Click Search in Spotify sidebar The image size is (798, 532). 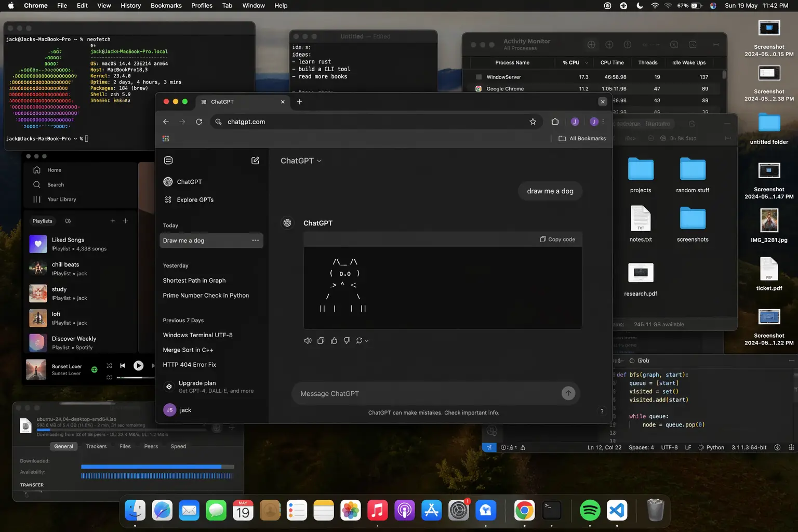tap(48, 184)
